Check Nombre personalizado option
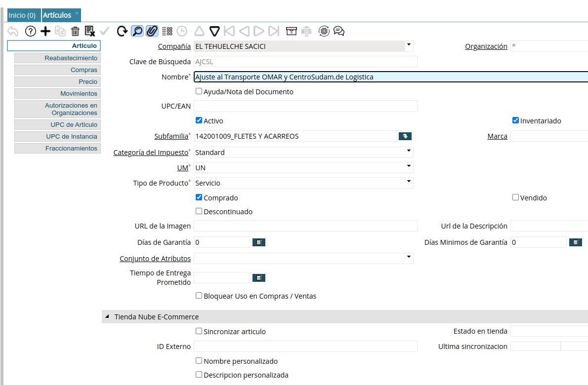 click(x=199, y=361)
